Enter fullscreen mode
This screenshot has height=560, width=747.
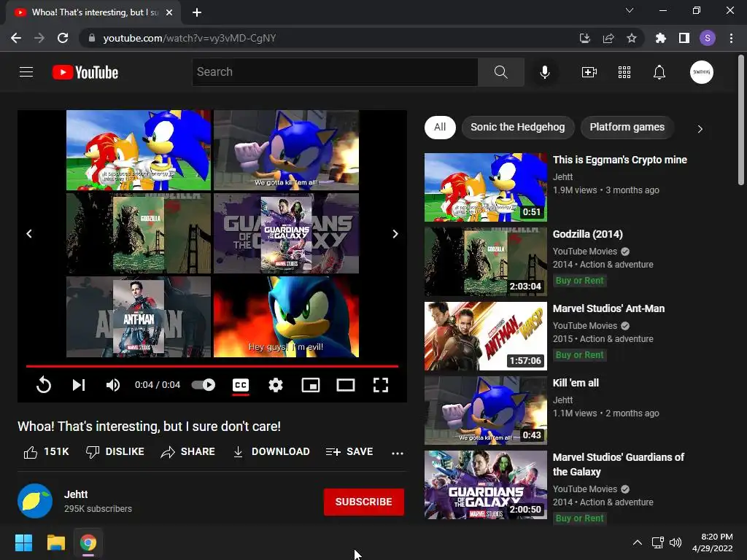[x=381, y=385]
